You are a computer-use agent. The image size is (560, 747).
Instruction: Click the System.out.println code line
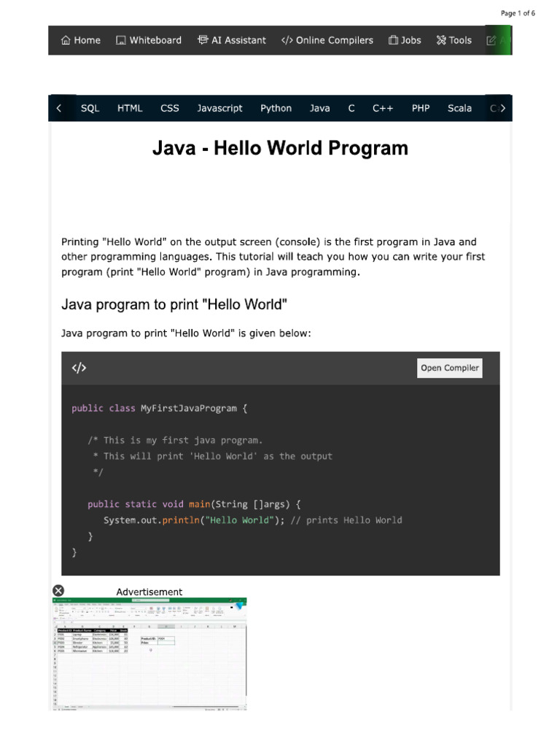point(253,520)
